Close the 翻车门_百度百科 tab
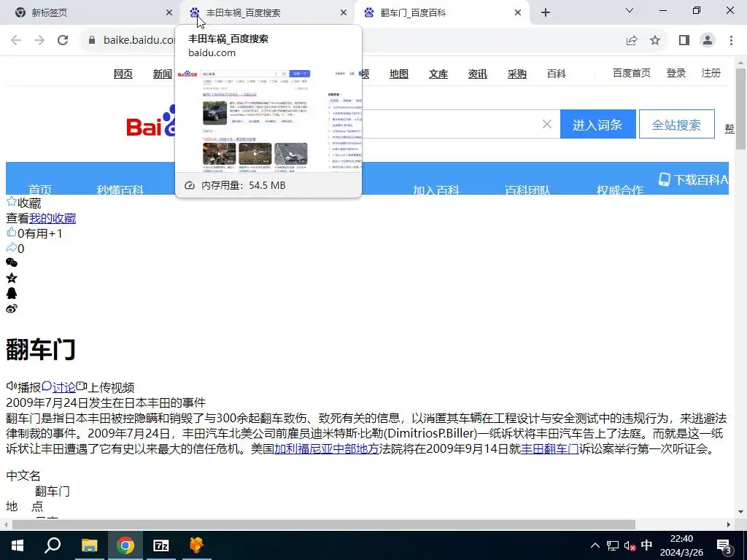Viewport: 747px width, 560px height. tap(518, 13)
